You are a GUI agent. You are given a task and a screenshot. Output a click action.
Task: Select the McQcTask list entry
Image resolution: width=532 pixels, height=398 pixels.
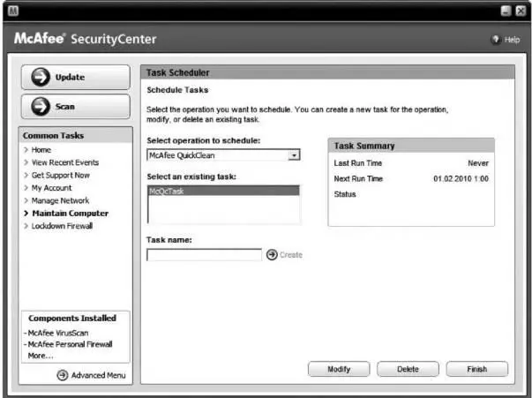coord(224,191)
